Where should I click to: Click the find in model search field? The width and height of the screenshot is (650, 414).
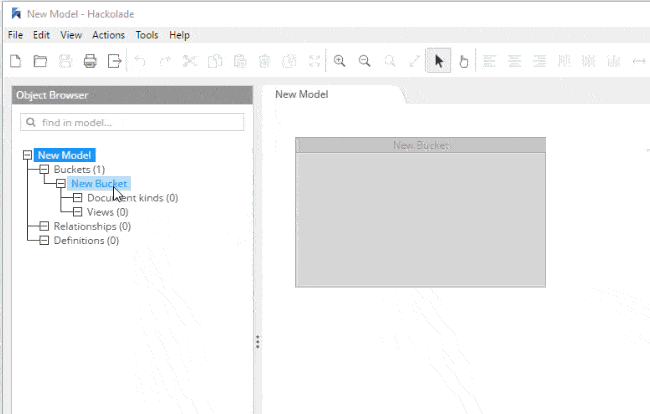132,122
